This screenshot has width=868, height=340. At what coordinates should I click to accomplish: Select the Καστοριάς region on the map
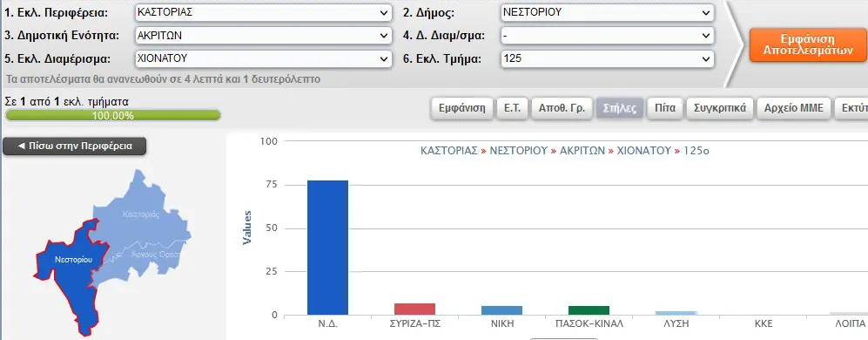[x=141, y=214]
